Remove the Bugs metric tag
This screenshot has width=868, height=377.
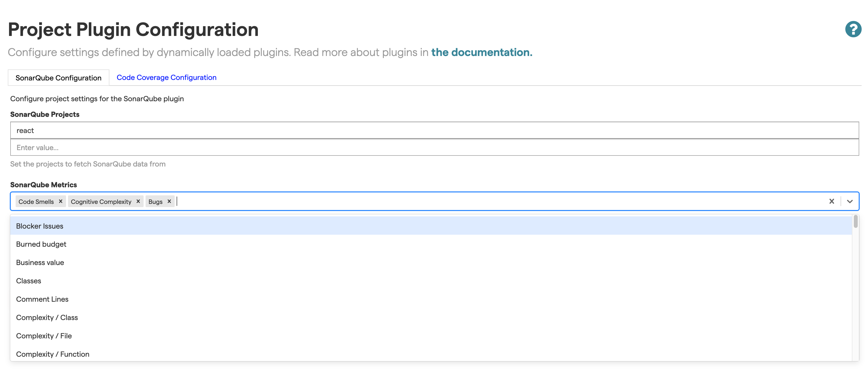(x=169, y=201)
